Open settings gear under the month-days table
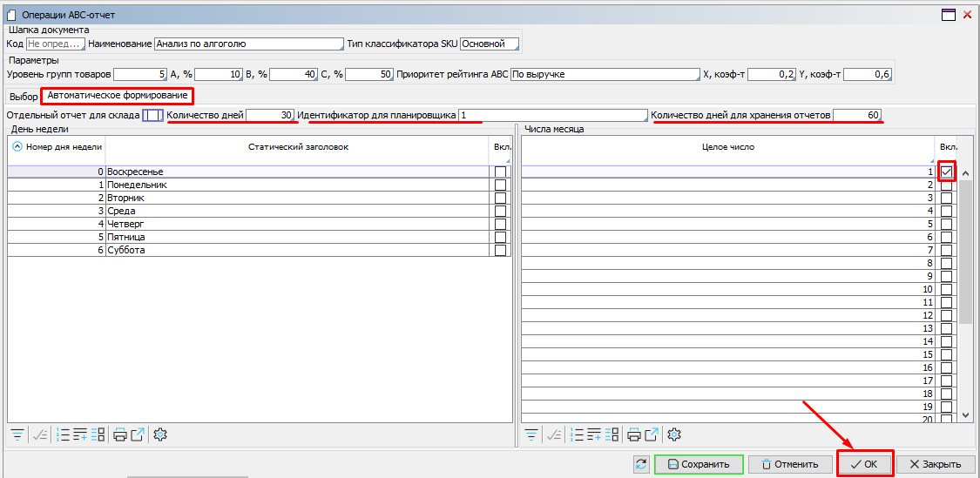The image size is (980, 478). click(673, 434)
